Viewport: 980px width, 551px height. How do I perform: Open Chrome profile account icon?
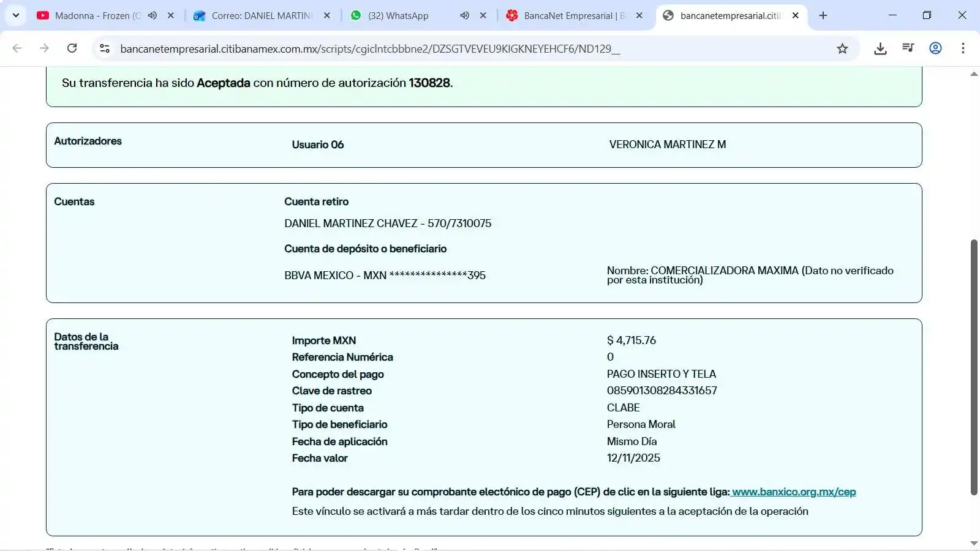point(935,48)
